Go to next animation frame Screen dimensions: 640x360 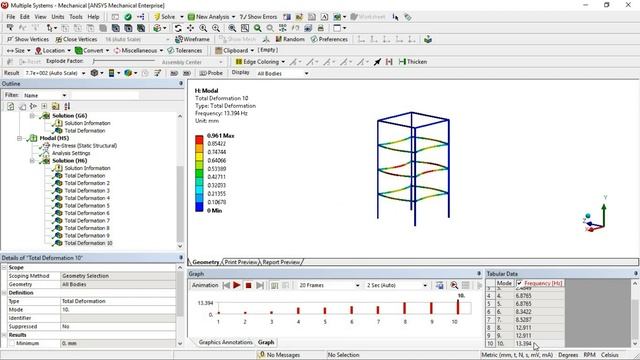[260, 285]
